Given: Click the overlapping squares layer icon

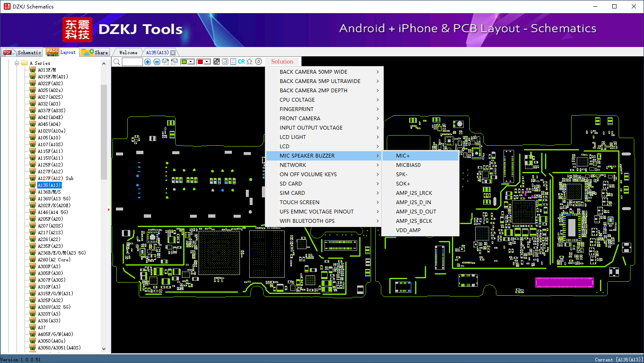Looking at the screenshot, I should pos(217,61).
